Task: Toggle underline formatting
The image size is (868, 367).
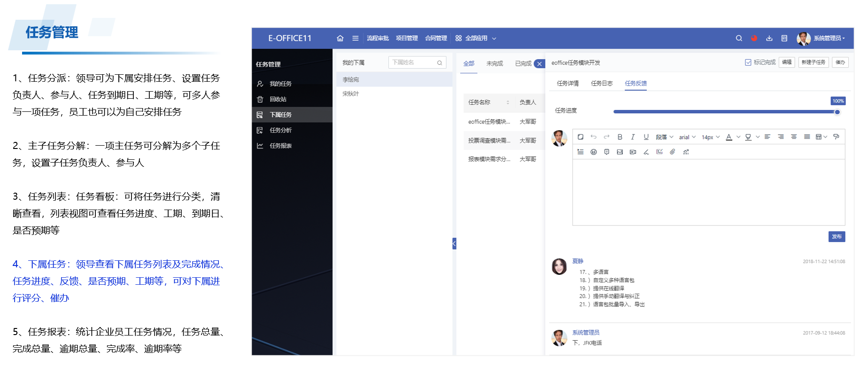Action: pos(646,137)
